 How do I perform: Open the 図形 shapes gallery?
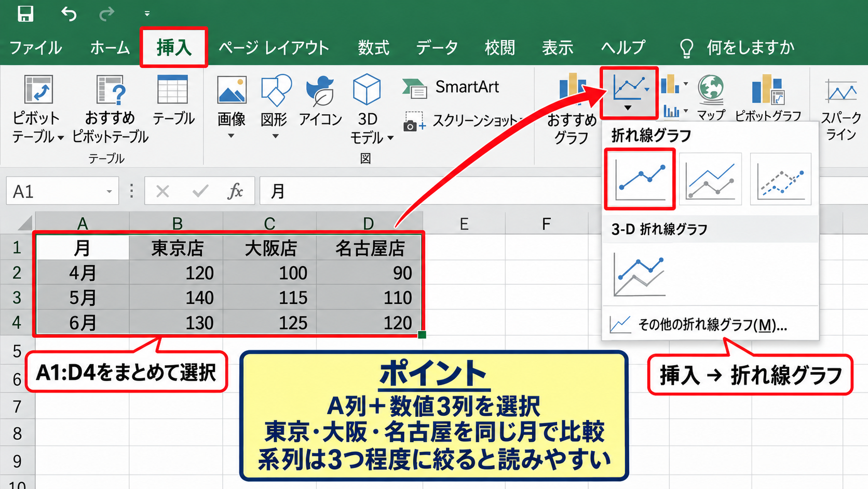(x=275, y=107)
